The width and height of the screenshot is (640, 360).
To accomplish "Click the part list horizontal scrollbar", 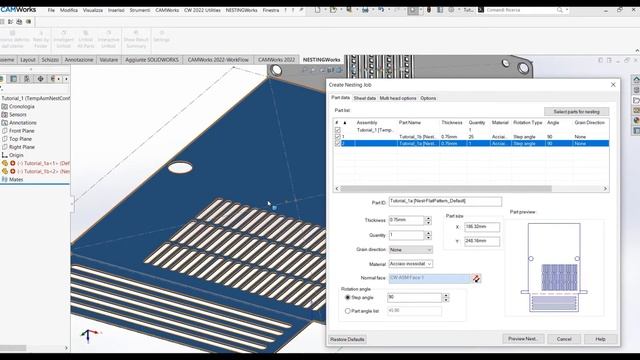I will coord(446,189).
